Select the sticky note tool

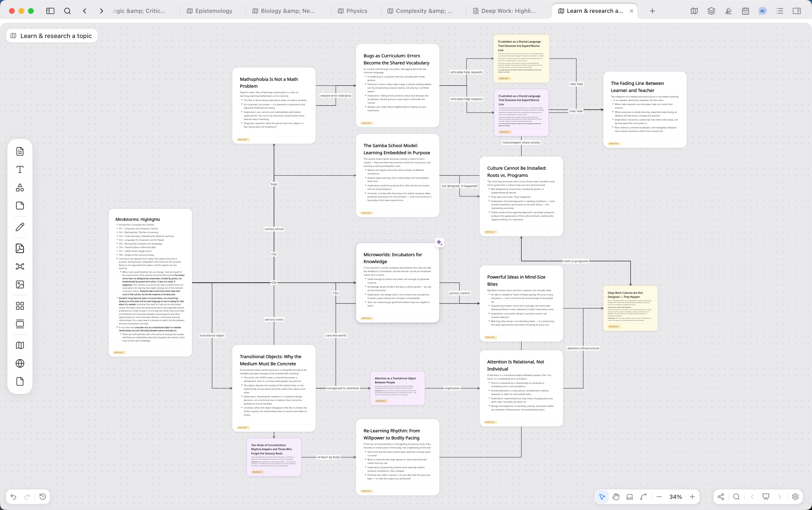coord(20,206)
